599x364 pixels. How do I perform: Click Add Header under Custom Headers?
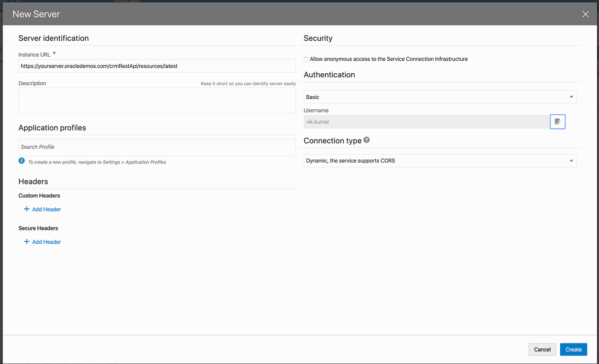click(46, 209)
